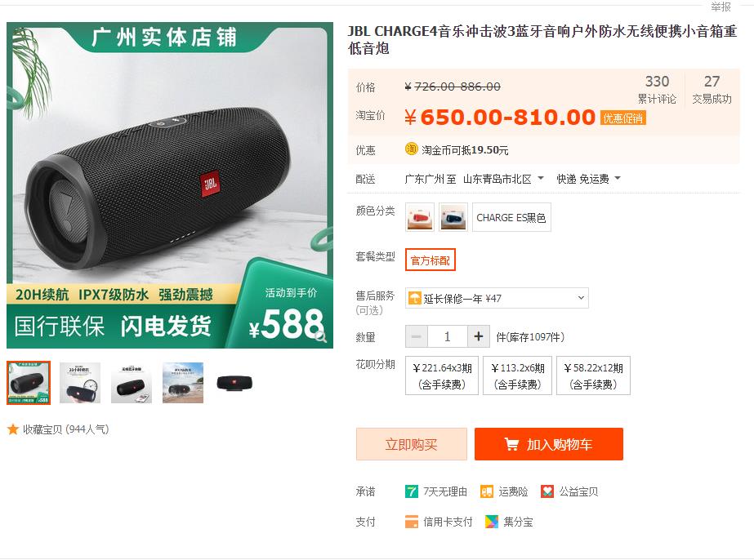754x560 pixels.
Task: Click the 运费险 shipping insurance icon
Action: pos(487,491)
